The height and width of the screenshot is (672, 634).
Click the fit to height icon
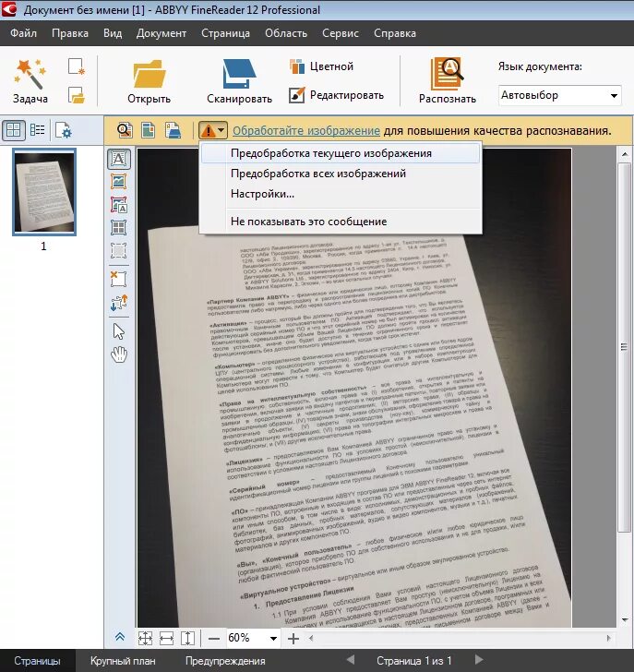(x=187, y=639)
